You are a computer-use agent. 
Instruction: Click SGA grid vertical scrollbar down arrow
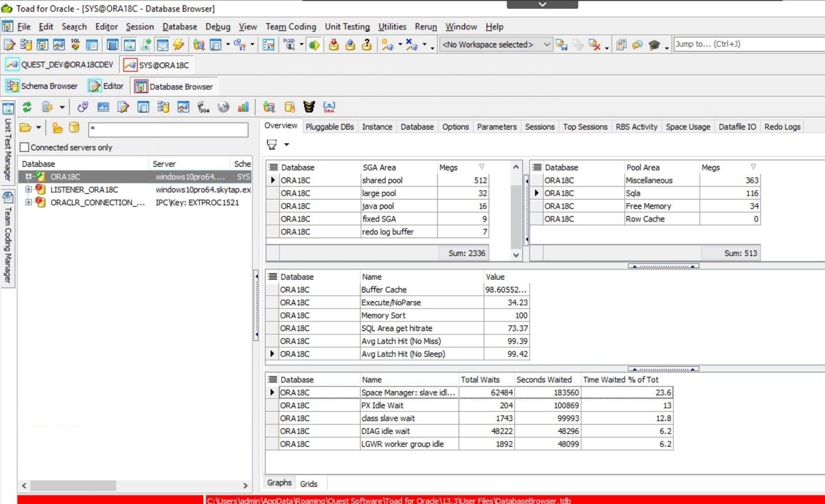[x=516, y=254]
